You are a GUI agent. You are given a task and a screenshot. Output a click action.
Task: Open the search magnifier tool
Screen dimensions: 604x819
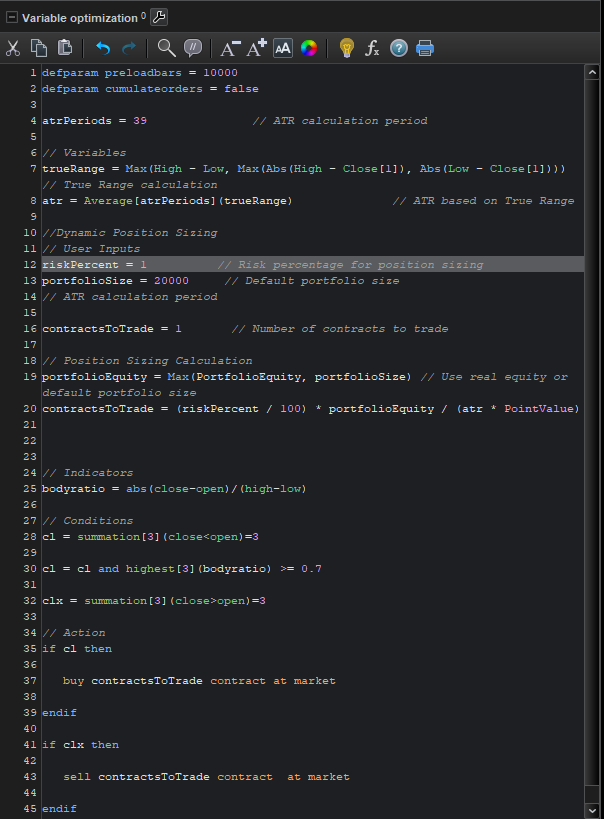click(167, 48)
